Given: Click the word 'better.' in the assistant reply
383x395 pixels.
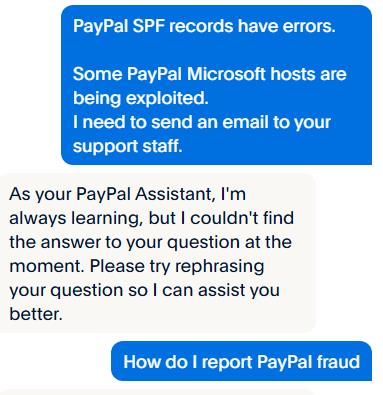Looking at the screenshot, I should click(36, 314).
